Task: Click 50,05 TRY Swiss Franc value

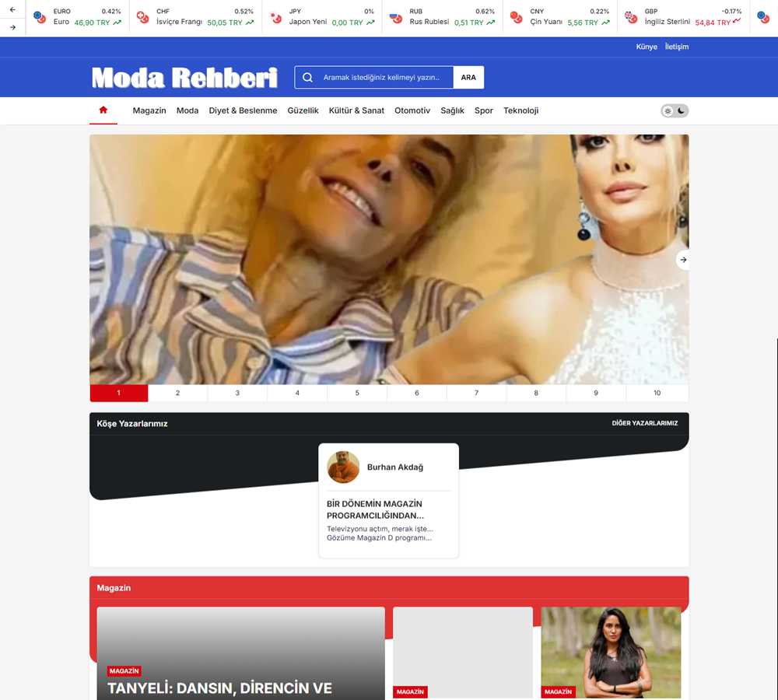Action: (x=225, y=23)
